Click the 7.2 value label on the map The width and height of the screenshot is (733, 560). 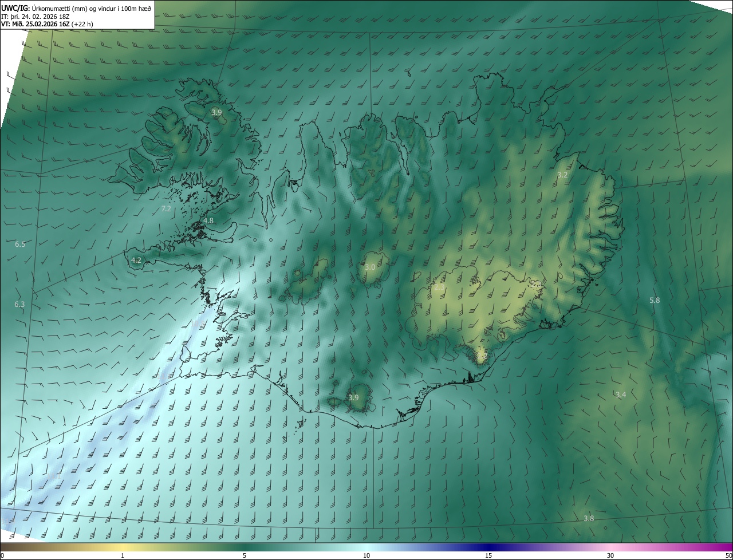(x=166, y=209)
